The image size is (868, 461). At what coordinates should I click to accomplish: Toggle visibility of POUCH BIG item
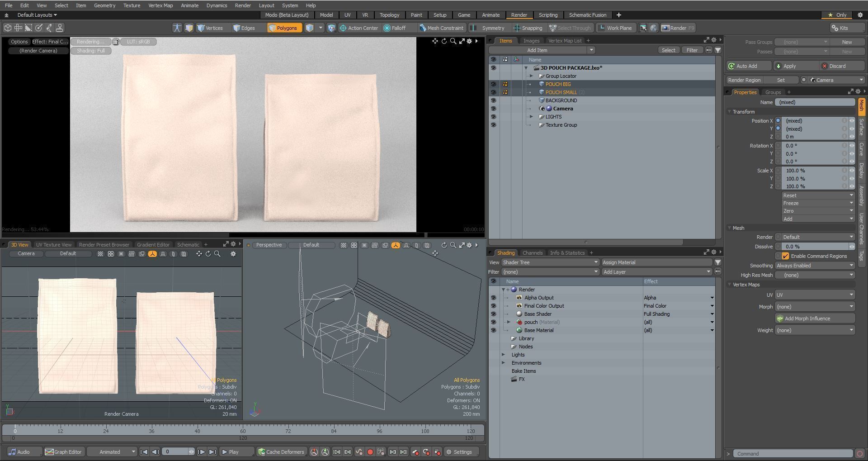coord(493,84)
